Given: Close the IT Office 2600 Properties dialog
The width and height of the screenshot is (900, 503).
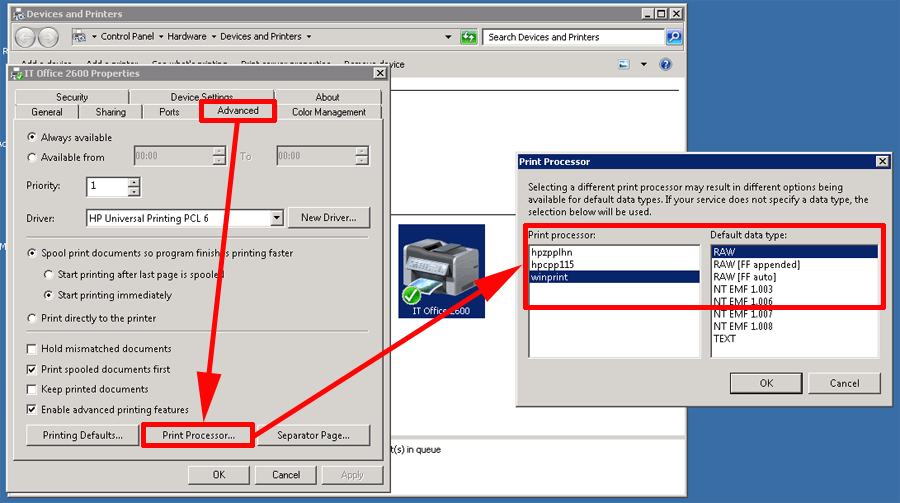Looking at the screenshot, I should click(x=380, y=73).
